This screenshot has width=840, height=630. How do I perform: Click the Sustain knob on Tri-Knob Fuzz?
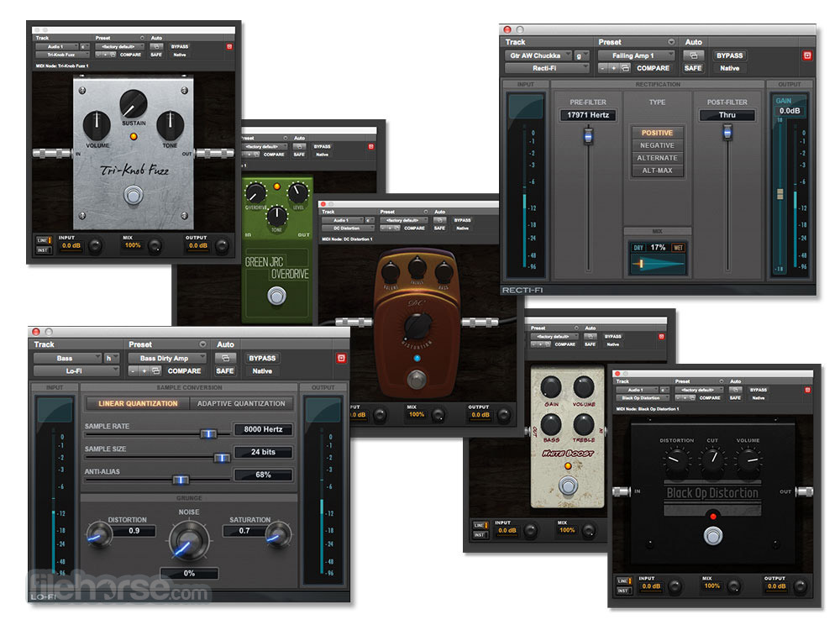pos(133,104)
